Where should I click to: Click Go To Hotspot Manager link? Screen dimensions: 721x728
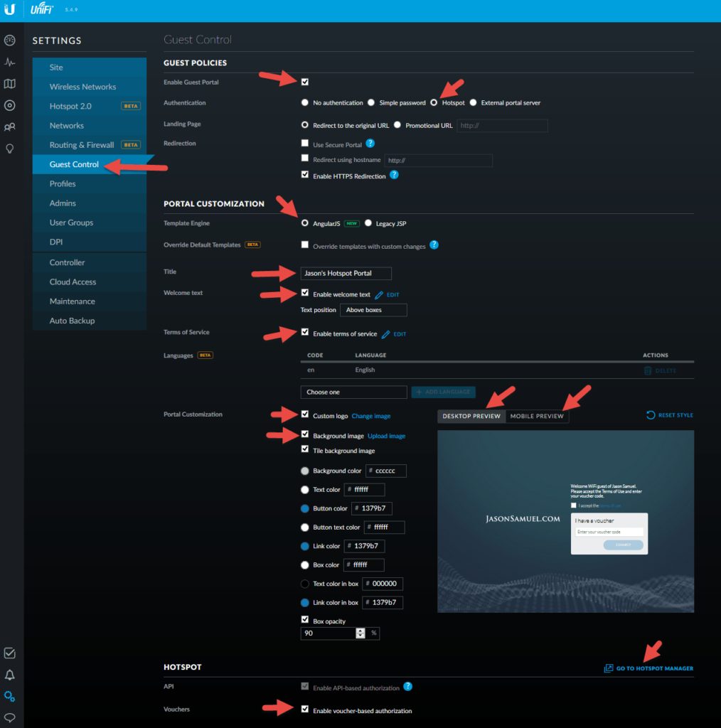pyautogui.click(x=648, y=668)
